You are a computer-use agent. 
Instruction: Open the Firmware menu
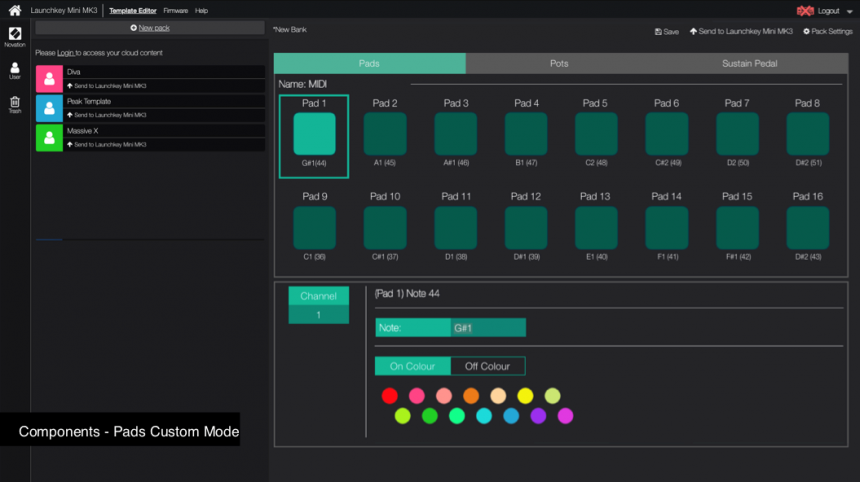(175, 10)
